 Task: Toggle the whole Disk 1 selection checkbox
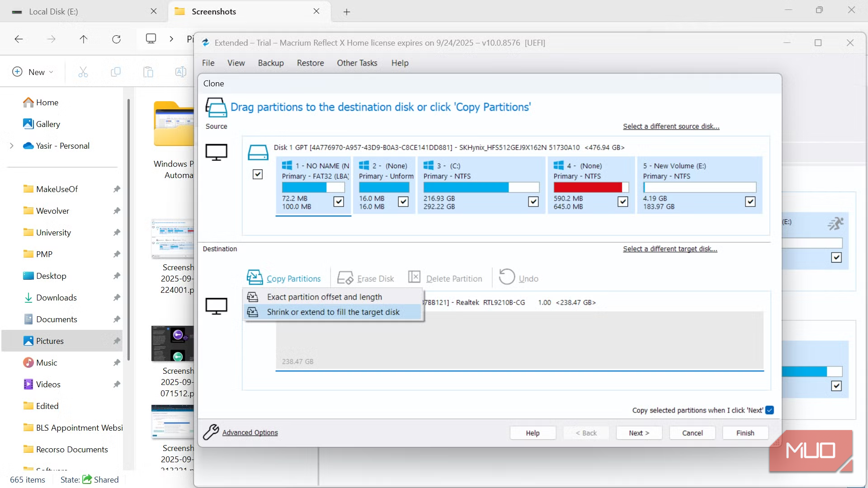click(x=258, y=174)
